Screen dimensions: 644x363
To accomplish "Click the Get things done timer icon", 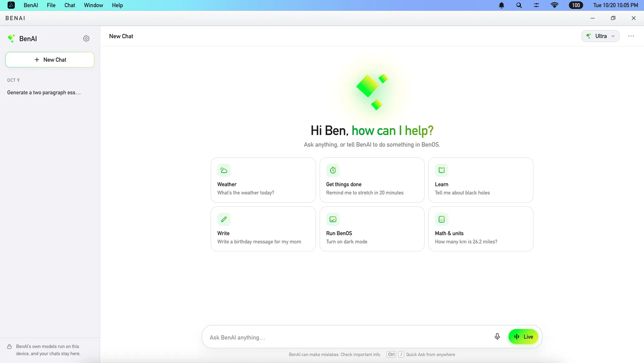I will pyautogui.click(x=333, y=170).
